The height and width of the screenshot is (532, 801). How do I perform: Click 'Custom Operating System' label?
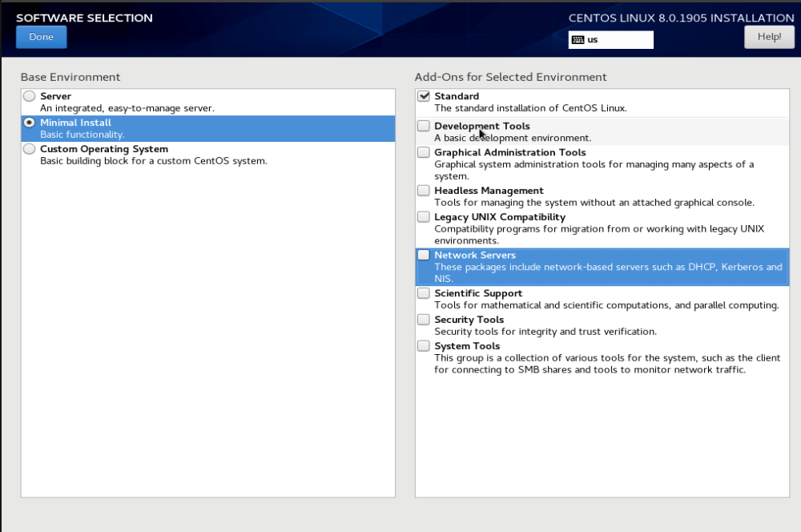click(x=104, y=149)
